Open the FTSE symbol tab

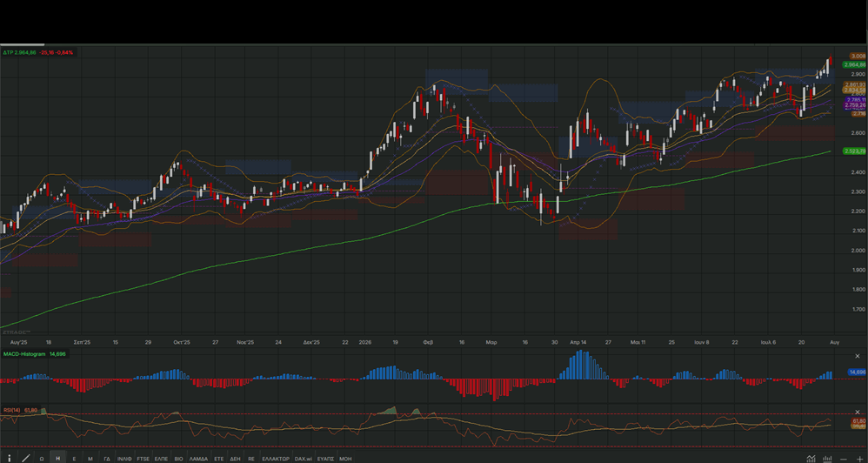(x=144, y=459)
